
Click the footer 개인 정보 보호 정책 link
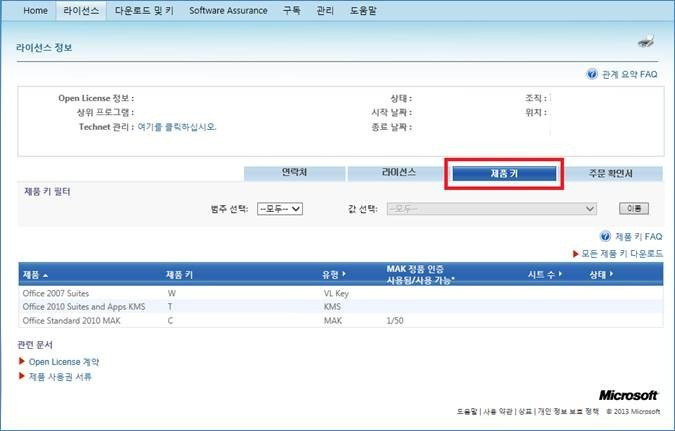(x=568, y=412)
